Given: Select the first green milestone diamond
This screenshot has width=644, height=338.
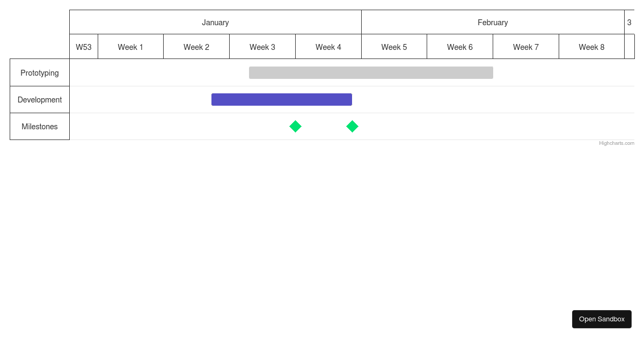Looking at the screenshot, I should coord(296,127).
